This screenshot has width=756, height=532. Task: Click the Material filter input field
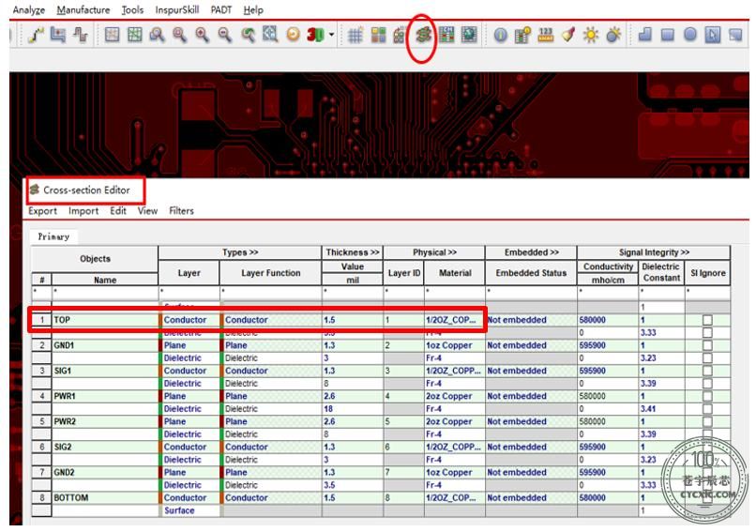455,293
